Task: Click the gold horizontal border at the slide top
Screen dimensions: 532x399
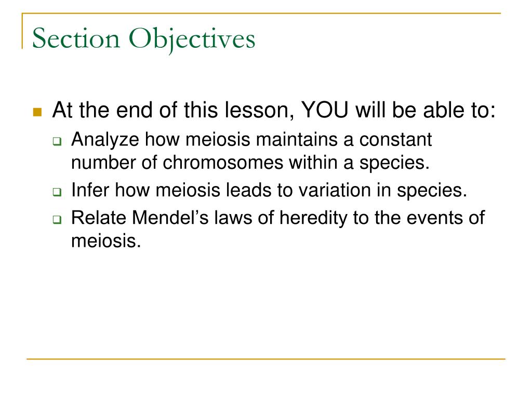Action: (261, 13)
